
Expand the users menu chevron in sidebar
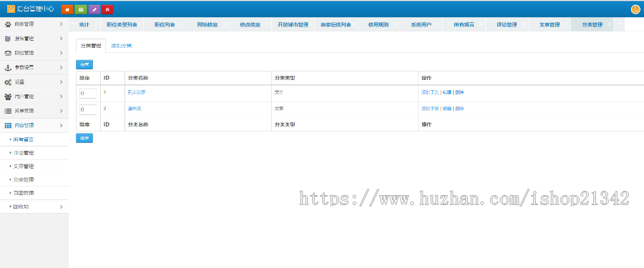point(61,96)
